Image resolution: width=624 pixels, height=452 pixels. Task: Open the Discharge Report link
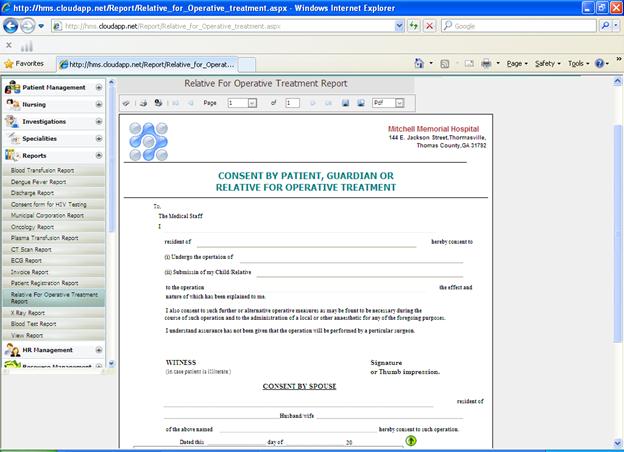tap(33, 193)
